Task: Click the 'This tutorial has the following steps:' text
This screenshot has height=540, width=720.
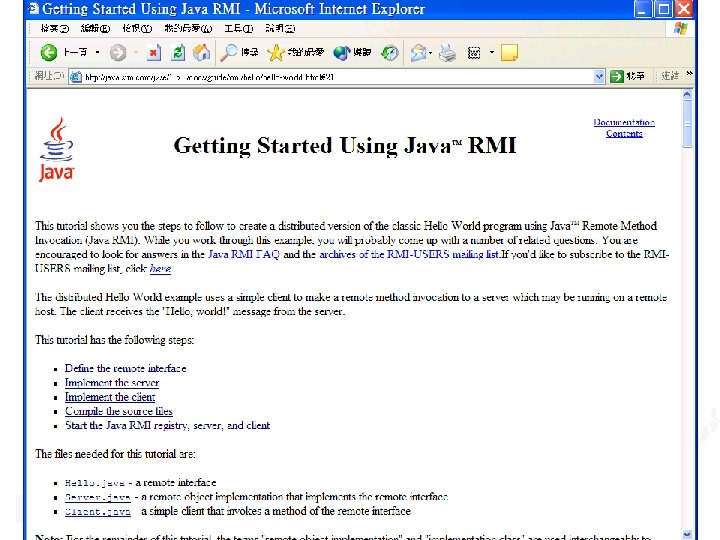Action: pyautogui.click(x=114, y=340)
